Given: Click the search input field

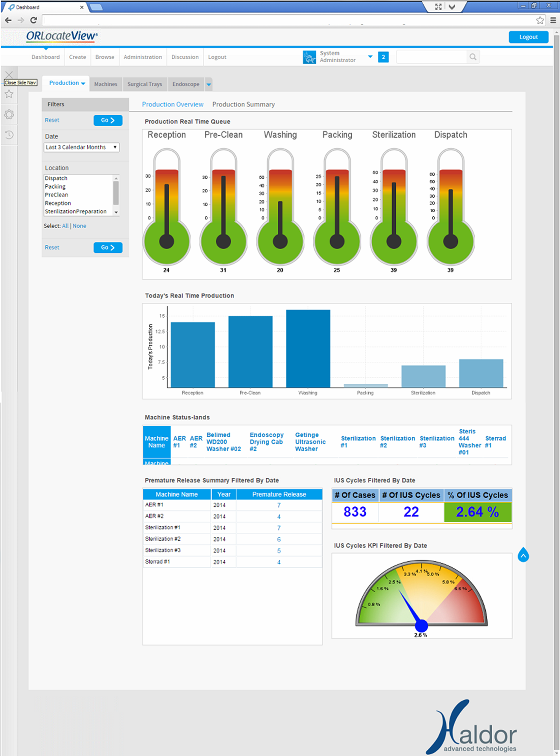Looking at the screenshot, I should pos(431,57).
